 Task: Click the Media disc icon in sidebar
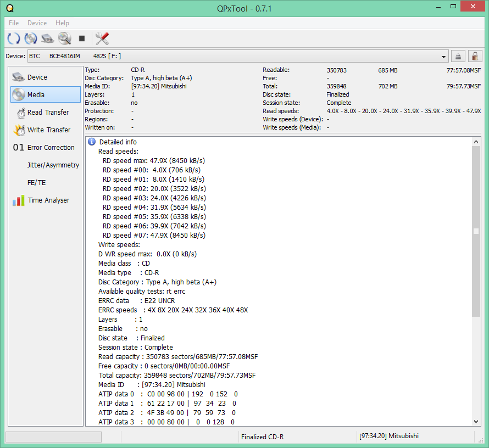[18, 94]
